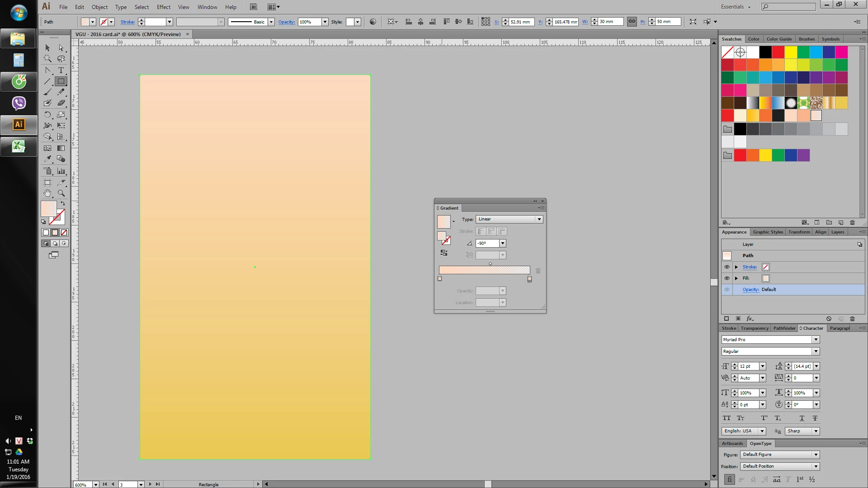Screen dimensions: 868x488
Task: Switch to the Layers tab
Action: point(837,232)
